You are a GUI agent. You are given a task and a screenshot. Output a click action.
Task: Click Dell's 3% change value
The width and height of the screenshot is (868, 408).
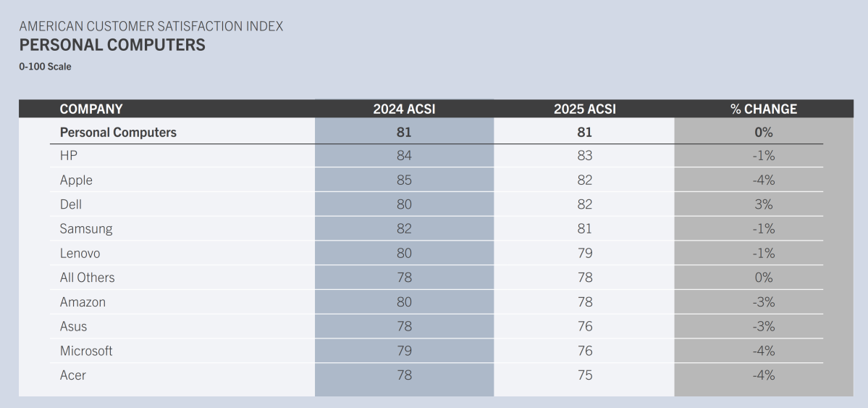pyautogui.click(x=763, y=204)
